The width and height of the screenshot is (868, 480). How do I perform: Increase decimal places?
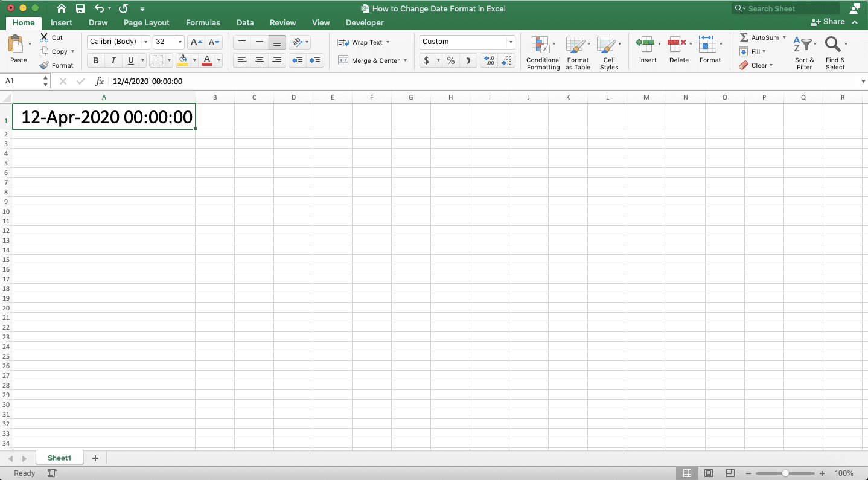(490, 60)
